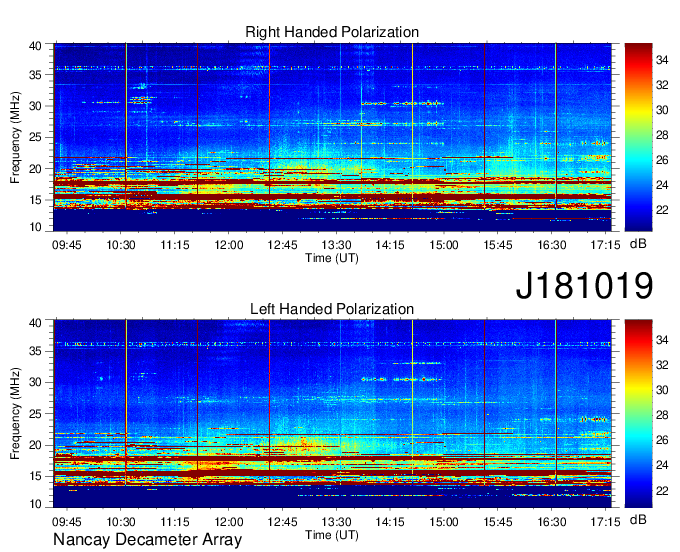Click the Left Handed Polarization title

tap(332, 309)
